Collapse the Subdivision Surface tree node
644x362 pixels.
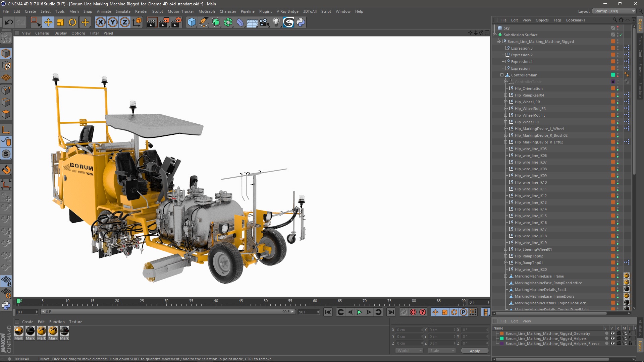[495, 35]
